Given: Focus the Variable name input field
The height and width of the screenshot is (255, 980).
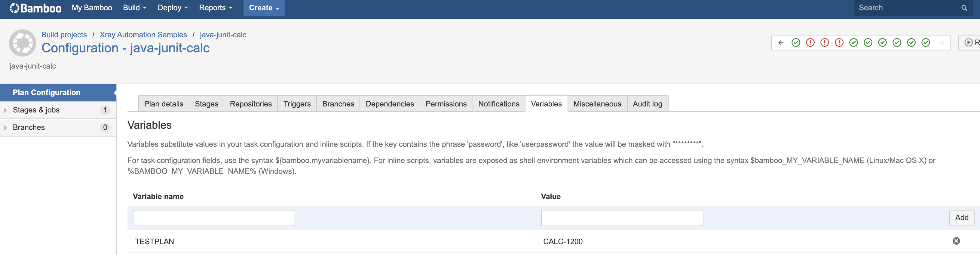Looking at the screenshot, I should [214, 218].
